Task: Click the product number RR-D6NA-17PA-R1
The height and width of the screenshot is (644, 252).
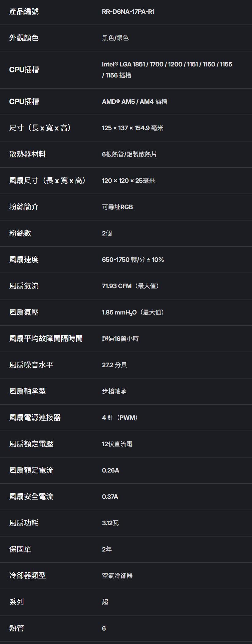Action: (x=128, y=12)
